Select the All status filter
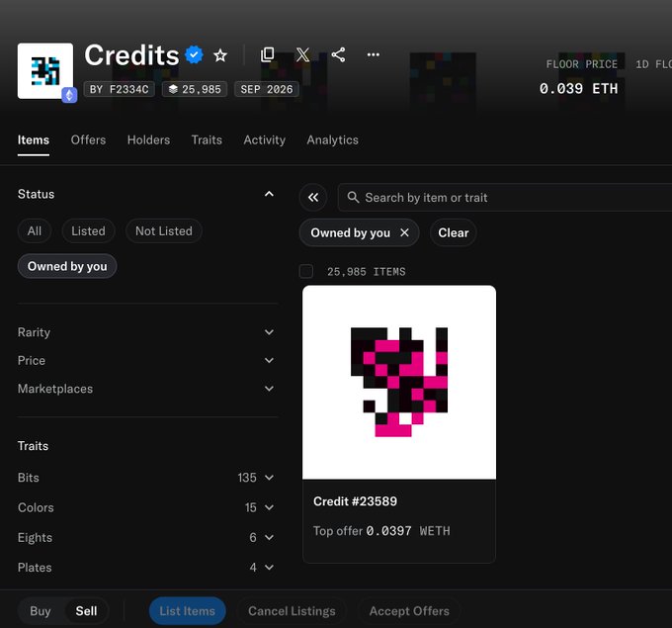672x628 pixels. pyautogui.click(x=35, y=231)
